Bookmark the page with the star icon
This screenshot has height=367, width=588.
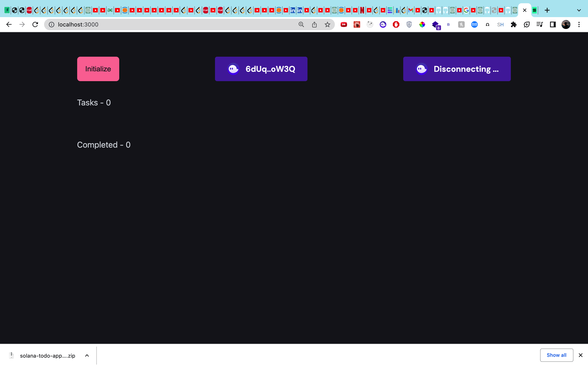(x=327, y=24)
